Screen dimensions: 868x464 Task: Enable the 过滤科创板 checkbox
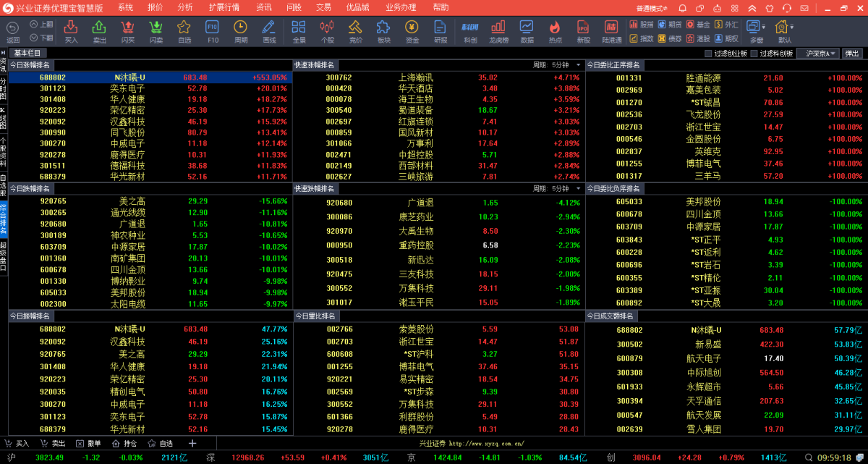pyautogui.click(x=755, y=54)
